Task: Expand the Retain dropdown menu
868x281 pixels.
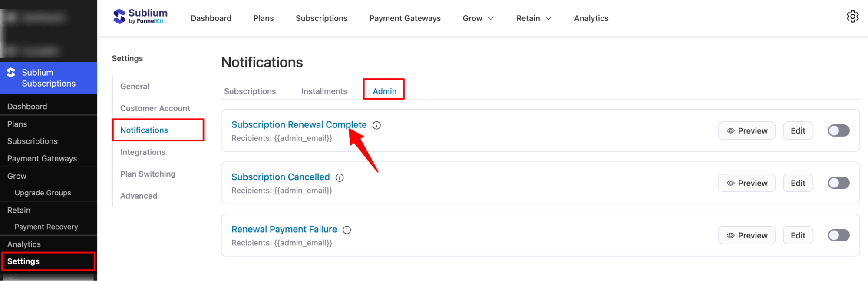Action: [x=533, y=18]
